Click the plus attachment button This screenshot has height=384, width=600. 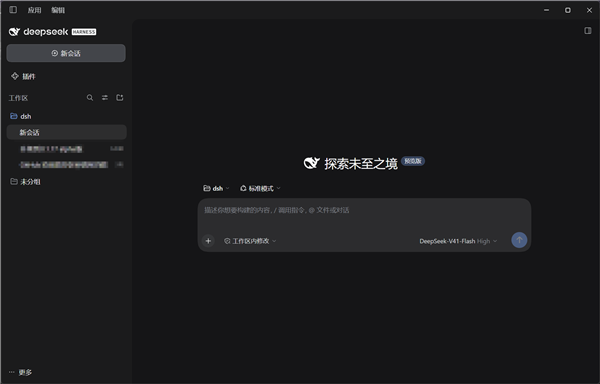click(208, 241)
